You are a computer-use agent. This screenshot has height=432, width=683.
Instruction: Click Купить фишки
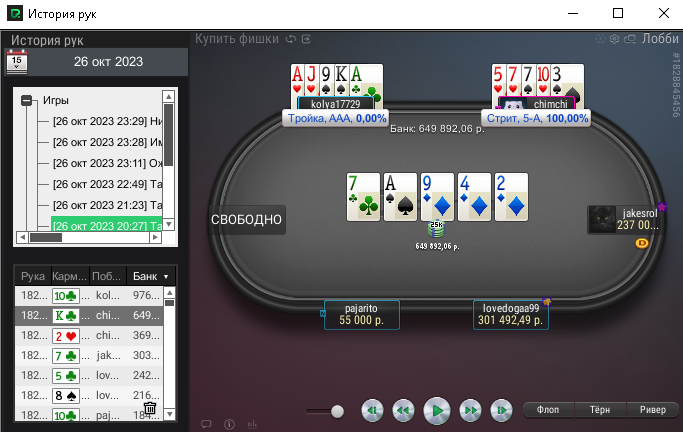(x=237, y=39)
